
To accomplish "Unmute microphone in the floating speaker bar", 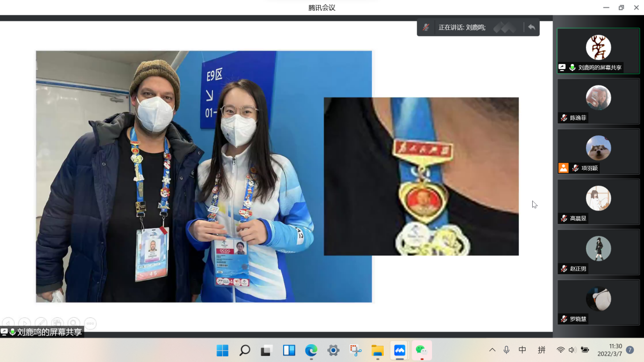I will 426,27.
